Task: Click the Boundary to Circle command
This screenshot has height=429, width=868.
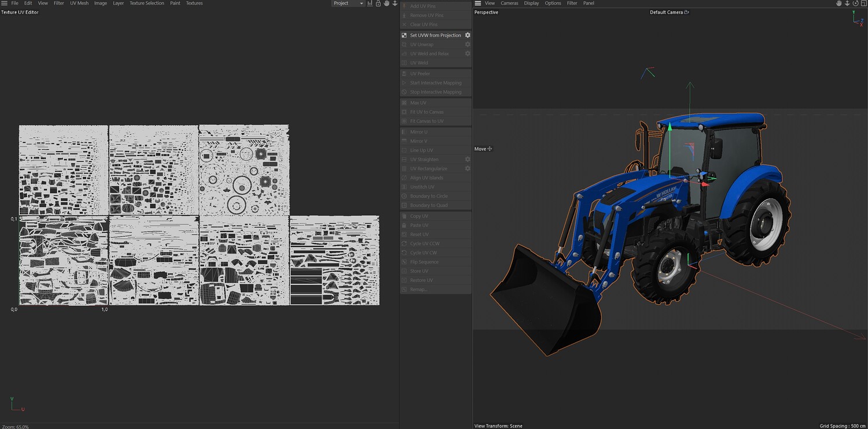Action: click(436, 197)
